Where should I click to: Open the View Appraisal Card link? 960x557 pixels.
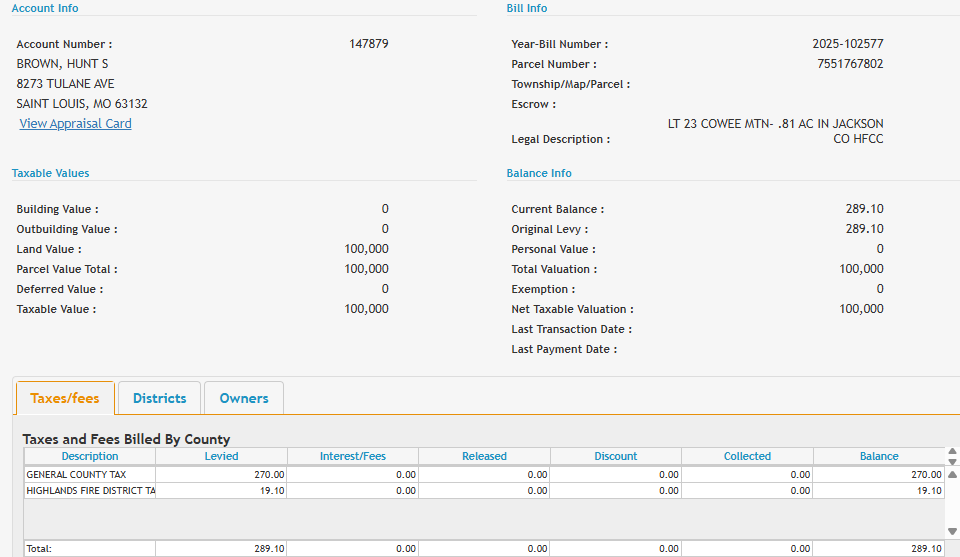pos(75,124)
